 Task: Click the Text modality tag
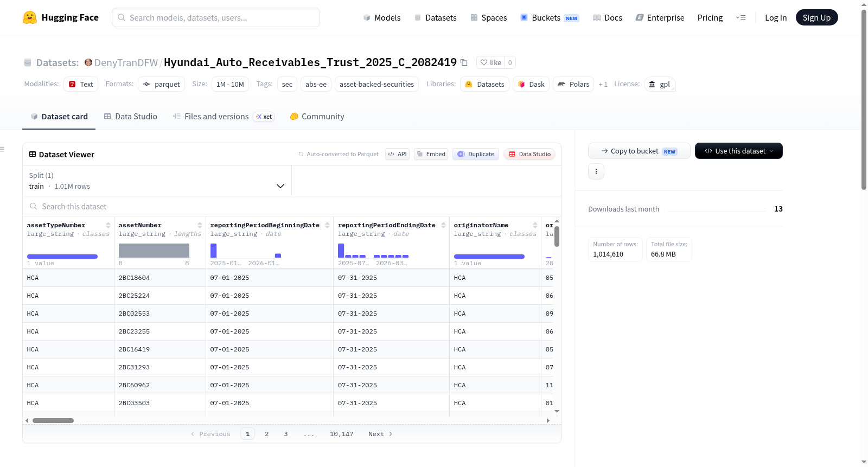pos(81,84)
